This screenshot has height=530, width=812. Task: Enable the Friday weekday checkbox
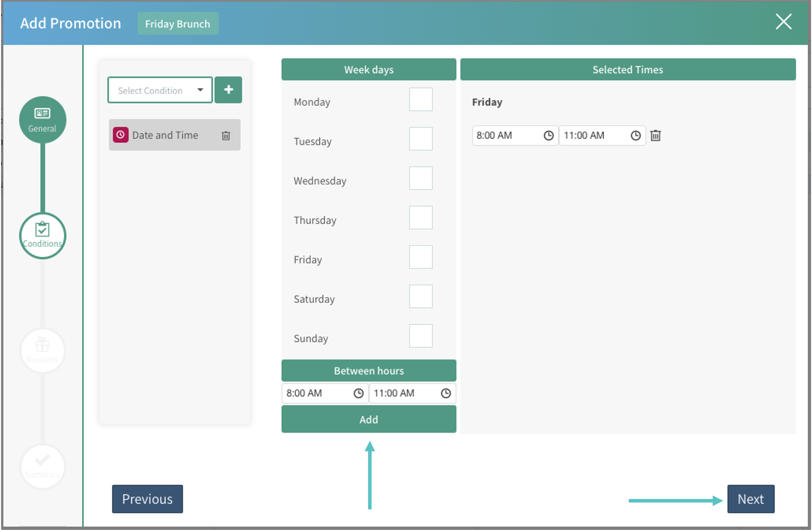(x=420, y=257)
